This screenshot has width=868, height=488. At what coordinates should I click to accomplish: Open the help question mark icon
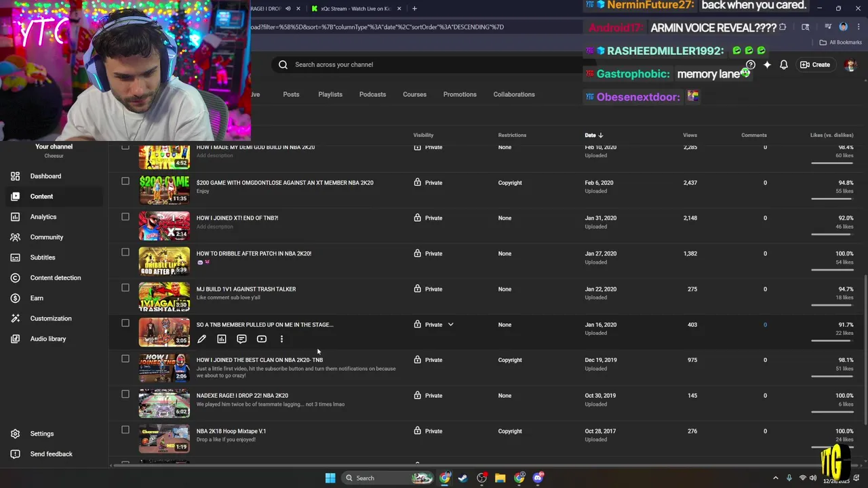pos(751,65)
